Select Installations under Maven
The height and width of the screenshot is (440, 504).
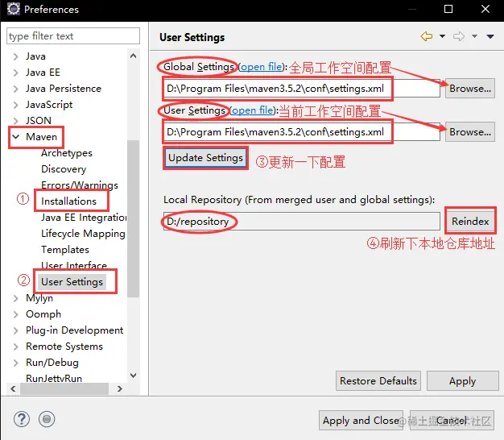point(68,201)
